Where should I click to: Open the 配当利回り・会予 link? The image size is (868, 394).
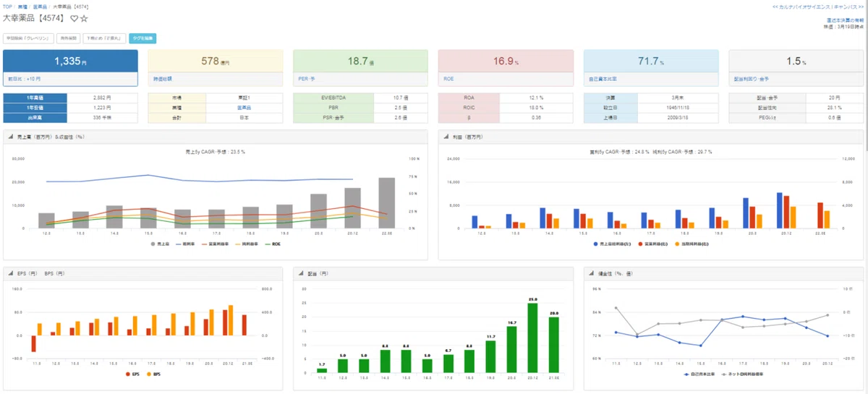[x=750, y=78]
